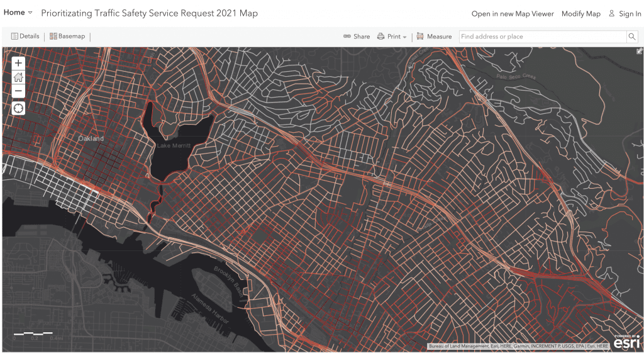Expand the Print options arrow
Screen dimensions: 644x353
click(x=404, y=37)
